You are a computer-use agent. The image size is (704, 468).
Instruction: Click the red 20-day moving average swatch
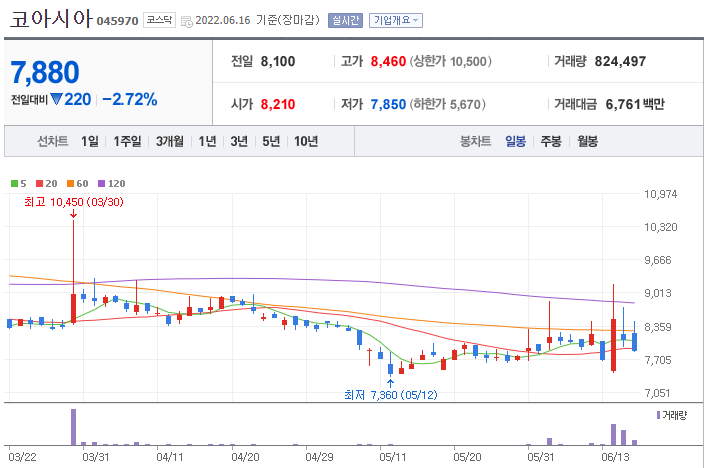tap(40, 183)
